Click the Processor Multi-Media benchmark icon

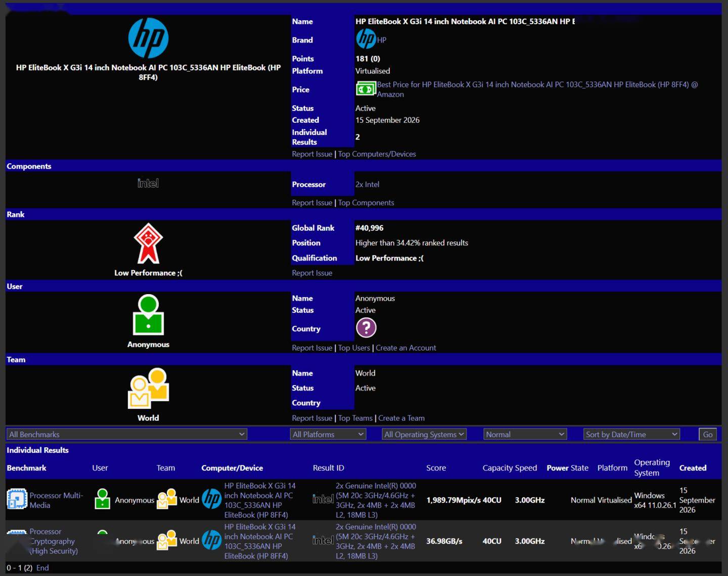pos(17,500)
